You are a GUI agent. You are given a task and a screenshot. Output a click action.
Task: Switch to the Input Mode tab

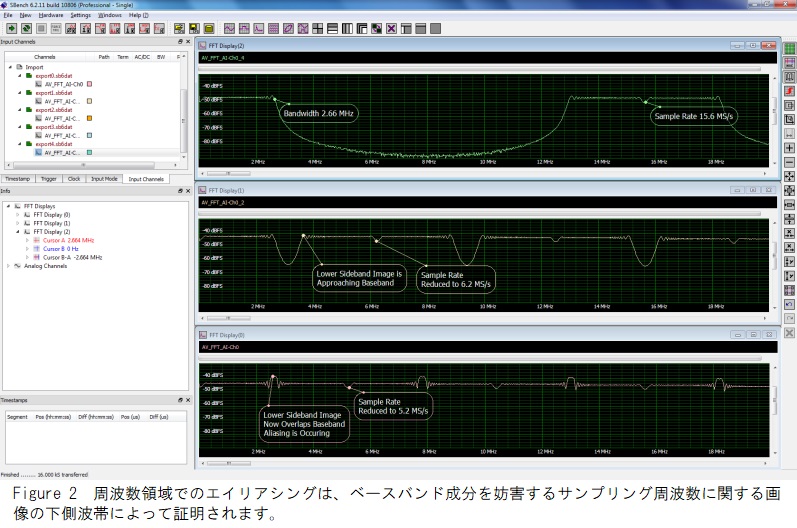click(x=104, y=179)
